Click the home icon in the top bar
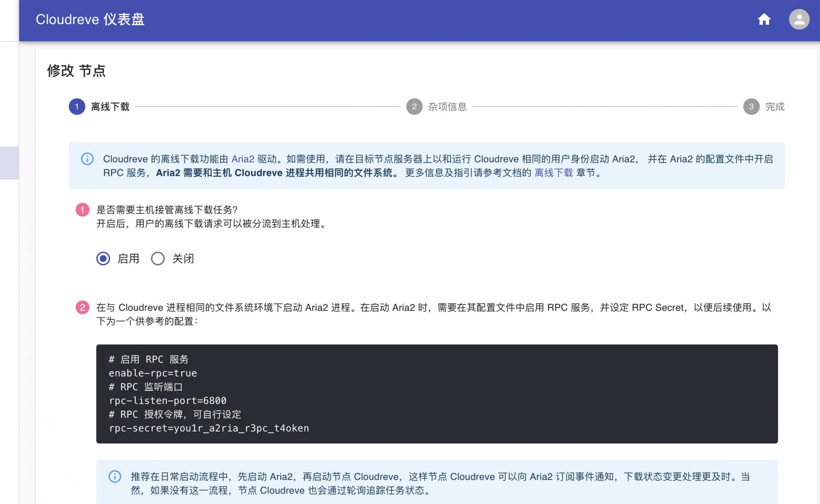Image resolution: width=820 pixels, height=504 pixels. [x=765, y=19]
